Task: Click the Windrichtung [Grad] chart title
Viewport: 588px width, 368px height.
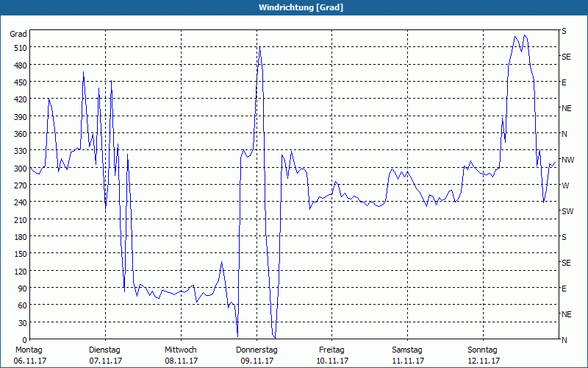Action: point(301,7)
